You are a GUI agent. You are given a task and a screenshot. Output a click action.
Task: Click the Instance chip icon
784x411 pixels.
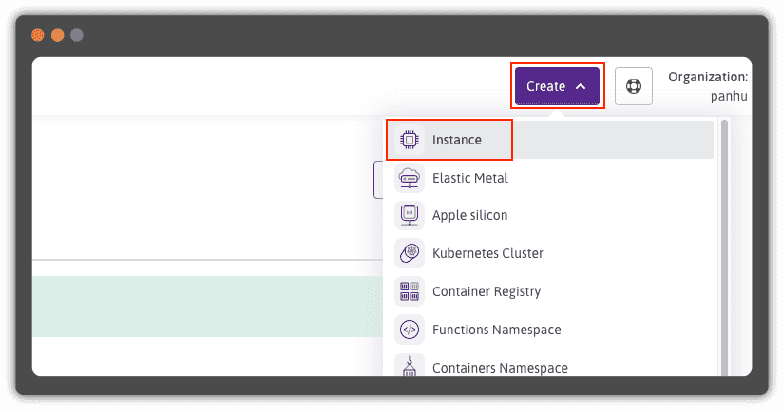pyautogui.click(x=409, y=140)
